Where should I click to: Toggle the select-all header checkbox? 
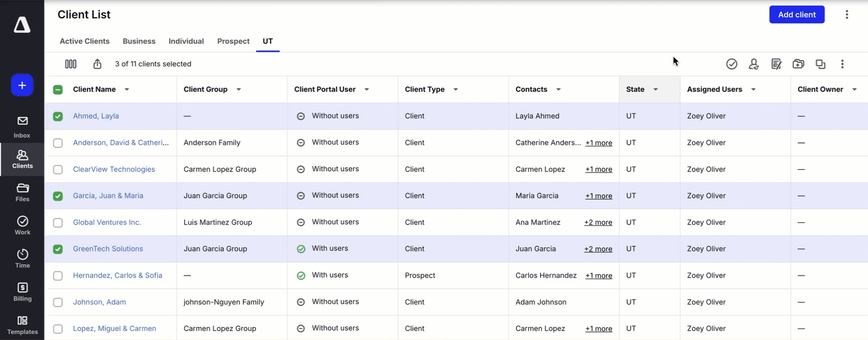point(58,90)
